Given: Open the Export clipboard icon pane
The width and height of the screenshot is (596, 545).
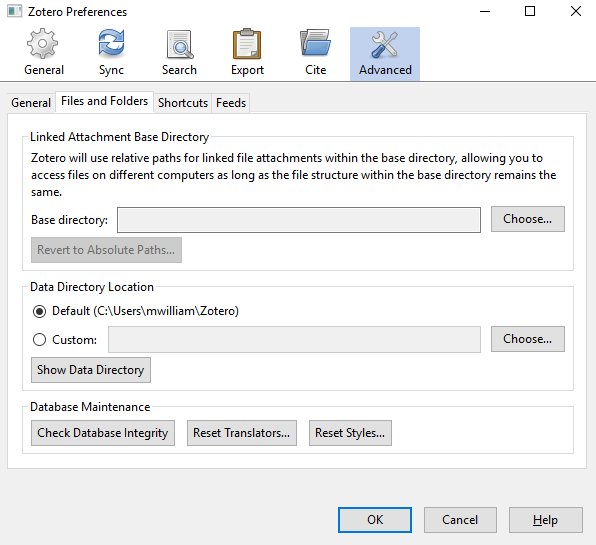Looking at the screenshot, I should pyautogui.click(x=247, y=44).
